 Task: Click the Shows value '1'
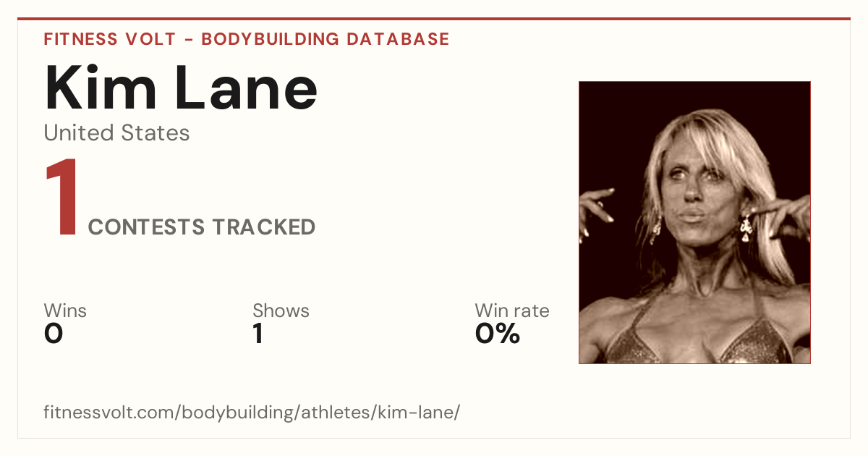pyautogui.click(x=258, y=334)
